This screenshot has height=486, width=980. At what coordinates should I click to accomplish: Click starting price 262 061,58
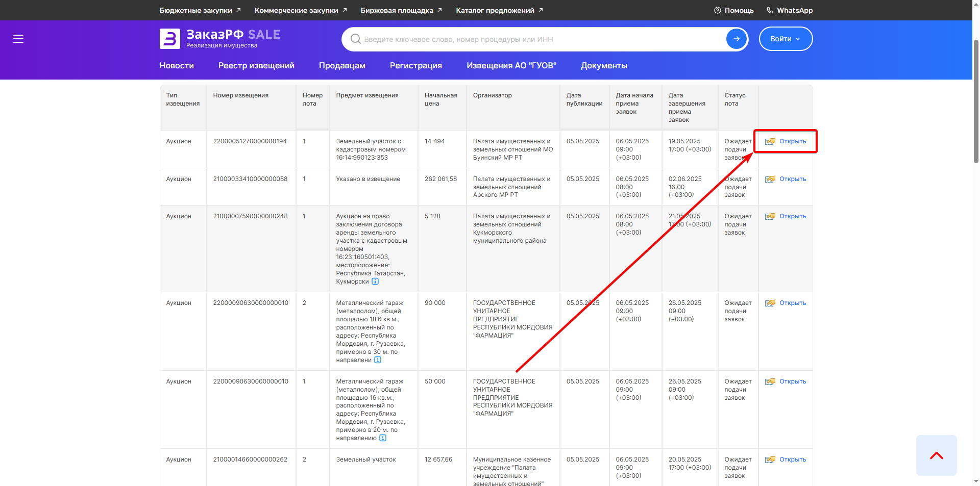pyautogui.click(x=440, y=179)
